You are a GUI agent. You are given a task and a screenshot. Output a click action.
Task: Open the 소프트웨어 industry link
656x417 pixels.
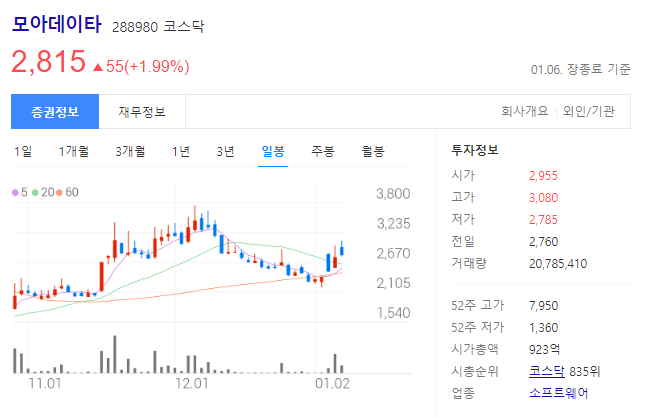pos(559,393)
